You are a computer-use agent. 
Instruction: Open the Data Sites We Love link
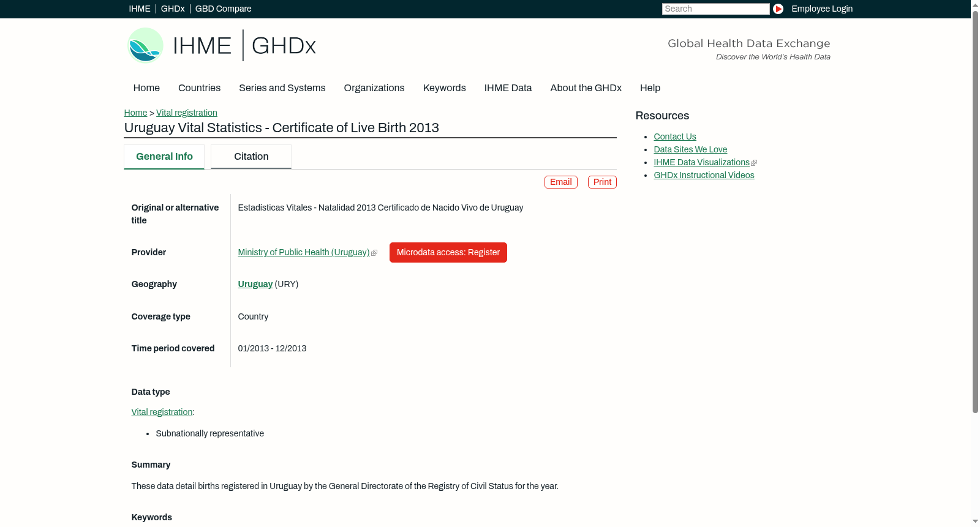[x=690, y=149]
